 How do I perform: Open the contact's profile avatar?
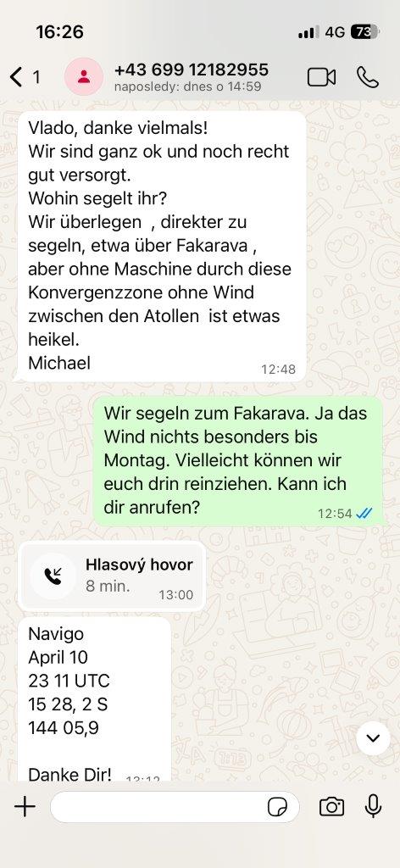[84, 77]
